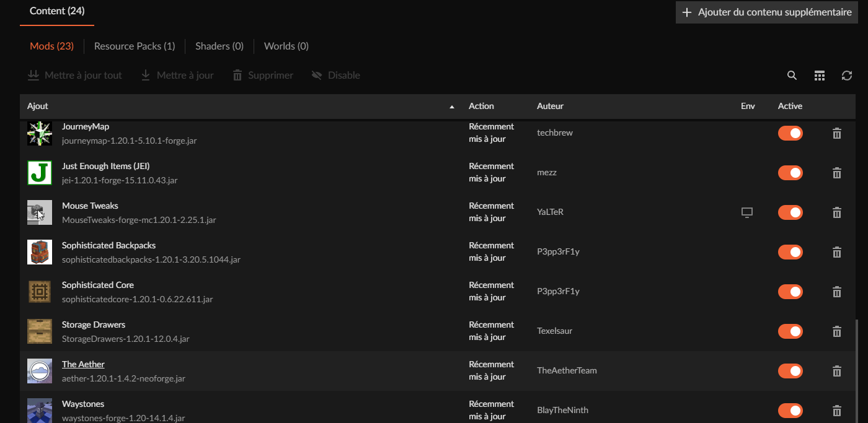Viewport: 868px width, 423px height.
Task: Click the green J icon of JEI
Action: point(40,173)
